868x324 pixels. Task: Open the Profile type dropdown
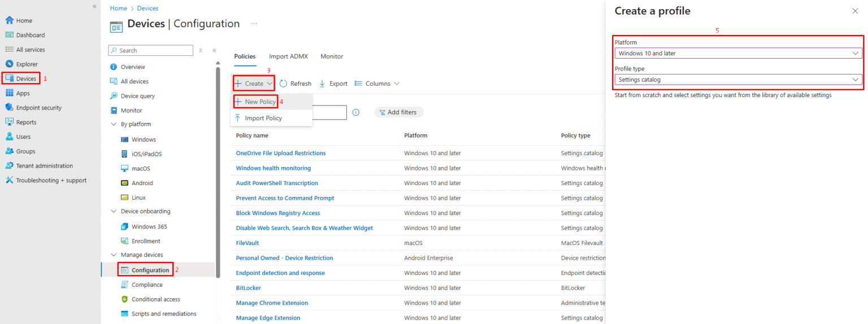(x=738, y=80)
